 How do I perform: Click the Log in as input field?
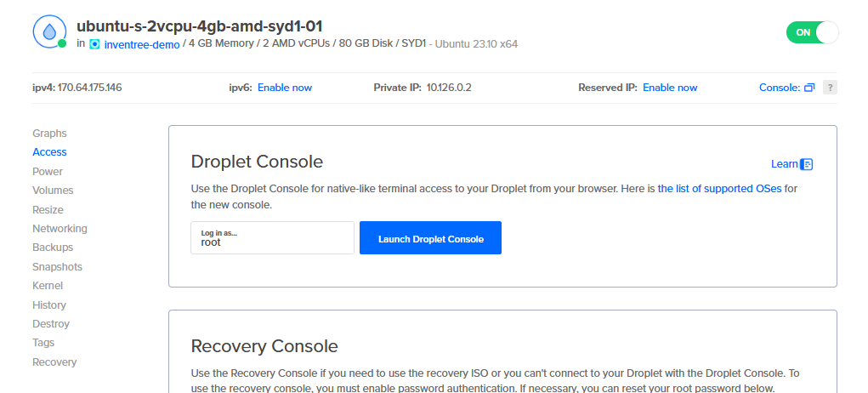click(272, 238)
